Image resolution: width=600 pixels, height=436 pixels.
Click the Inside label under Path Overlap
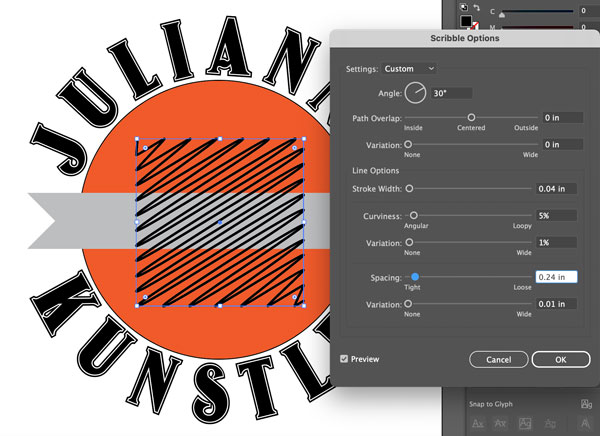[x=413, y=128]
